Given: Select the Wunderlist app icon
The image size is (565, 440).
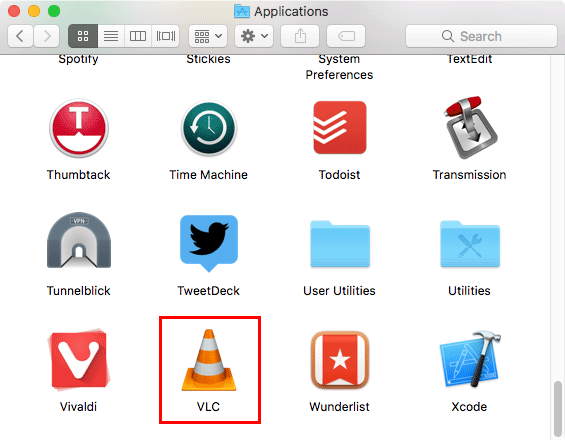Looking at the screenshot, I should coord(340,360).
